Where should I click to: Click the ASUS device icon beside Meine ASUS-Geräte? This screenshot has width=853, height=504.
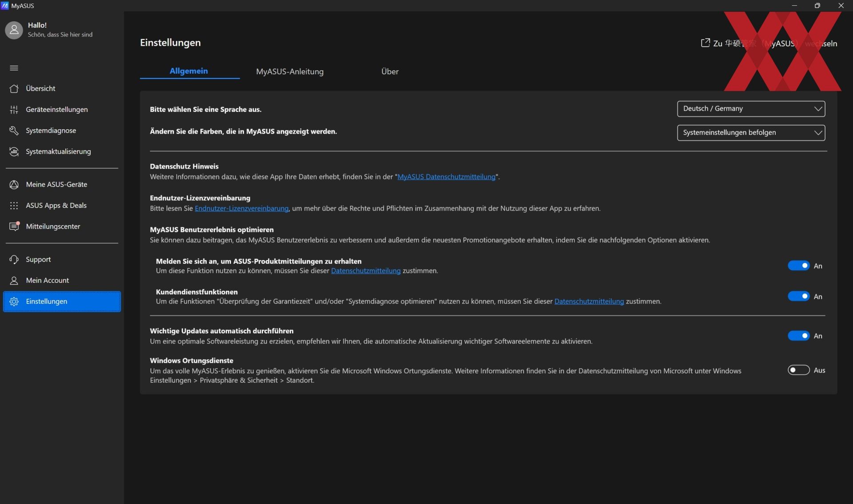pos(14,184)
